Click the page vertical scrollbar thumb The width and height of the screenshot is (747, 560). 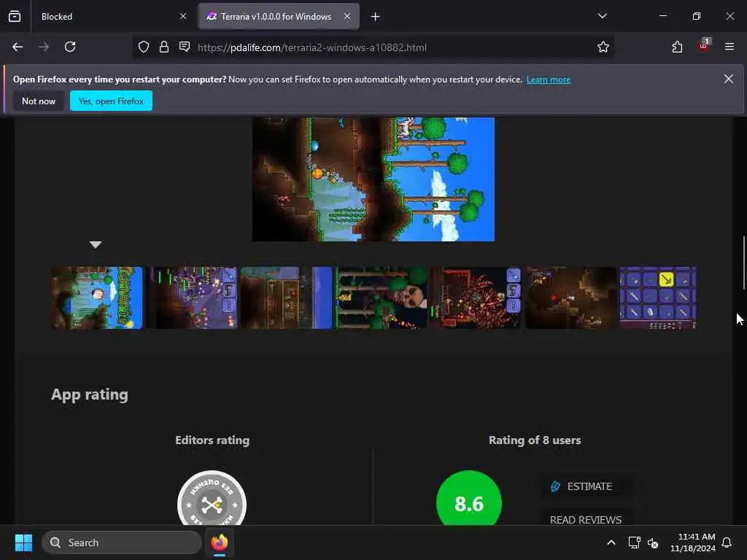pos(743,262)
